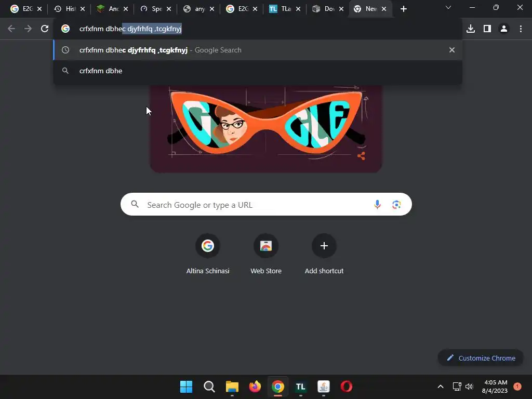Reload the page with the refresh icon
Viewport: 532px width, 399px height.
(x=45, y=29)
